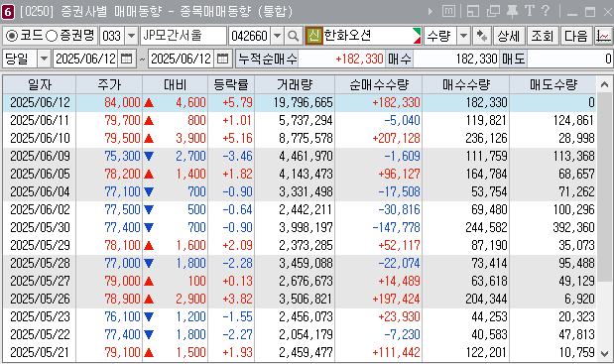The height and width of the screenshot is (364, 614).
Task: Click the 매수수량 column header
Action: [x=466, y=84]
